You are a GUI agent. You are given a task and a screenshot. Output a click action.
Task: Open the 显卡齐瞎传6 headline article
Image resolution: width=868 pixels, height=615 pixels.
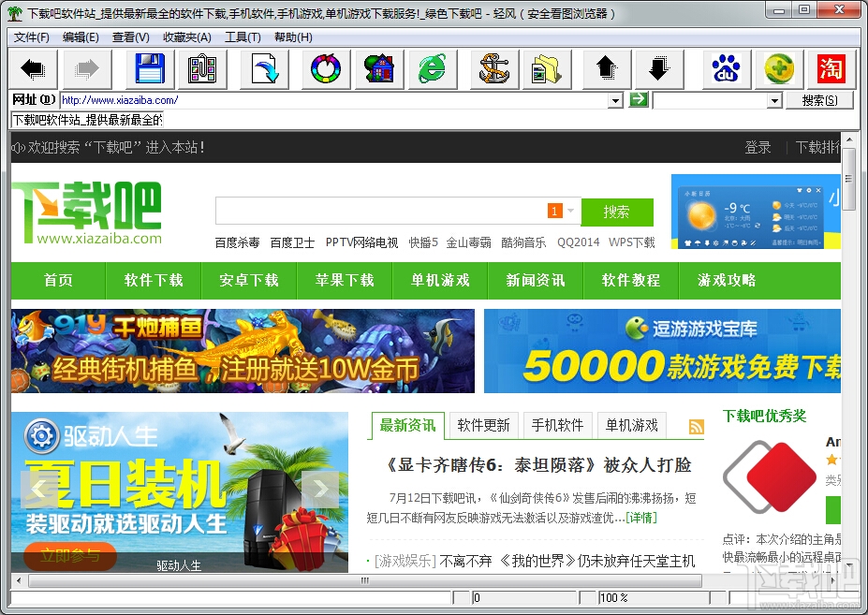pyautogui.click(x=537, y=465)
